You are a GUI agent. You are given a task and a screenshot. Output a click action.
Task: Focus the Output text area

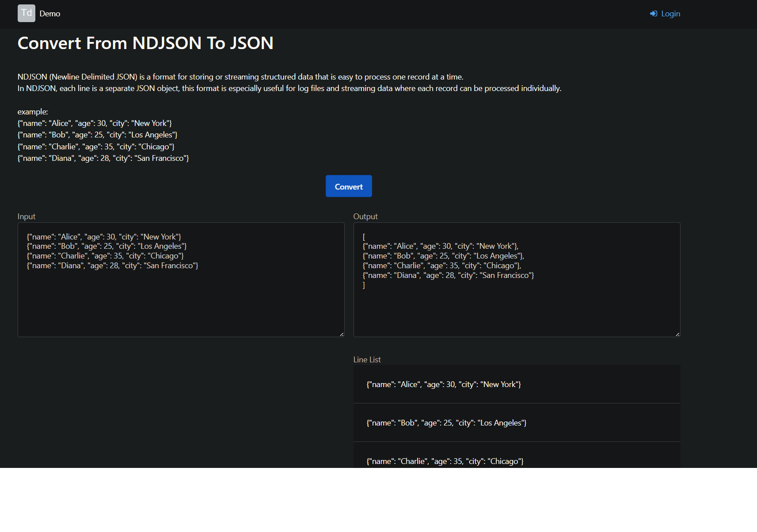516,309
